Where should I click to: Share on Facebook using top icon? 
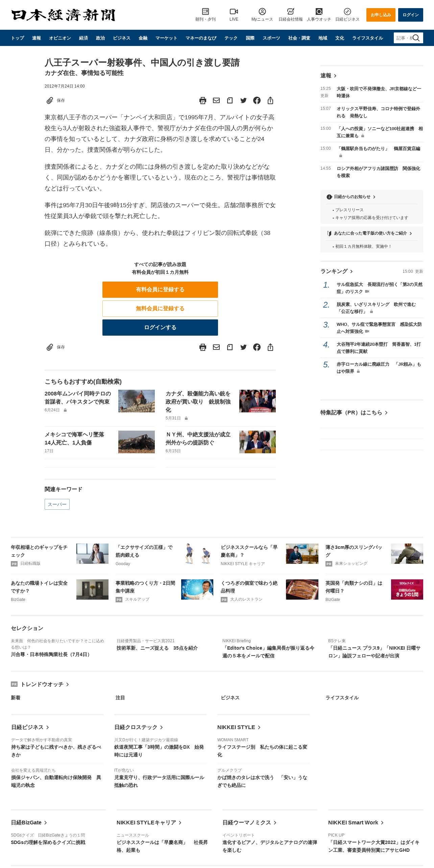(x=257, y=100)
